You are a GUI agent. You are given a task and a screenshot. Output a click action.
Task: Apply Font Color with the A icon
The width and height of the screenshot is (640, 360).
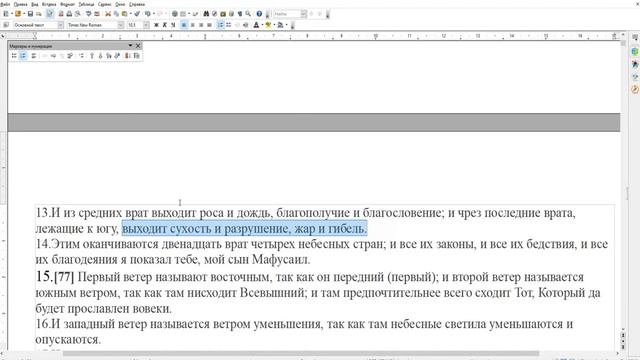click(x=256, y=25)
